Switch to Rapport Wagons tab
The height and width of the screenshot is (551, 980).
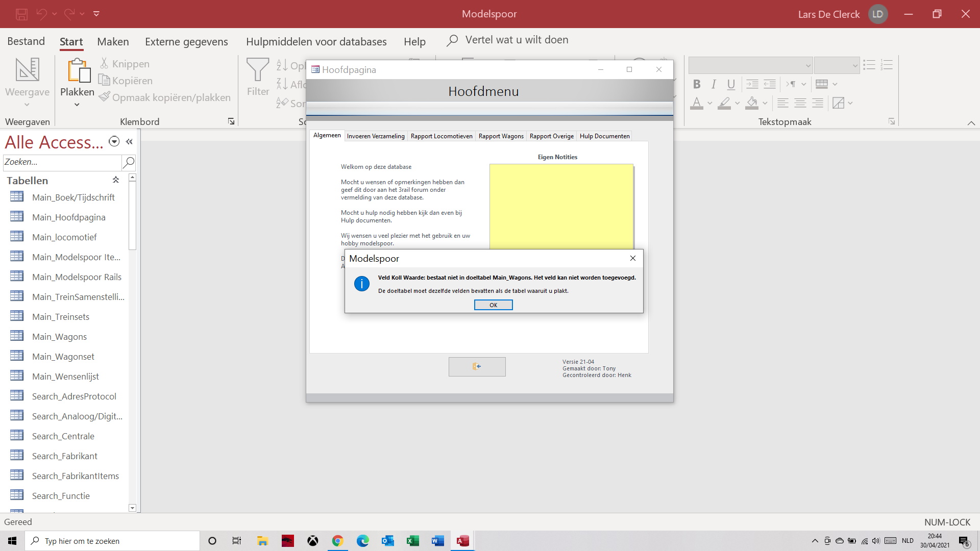[501, 136]
